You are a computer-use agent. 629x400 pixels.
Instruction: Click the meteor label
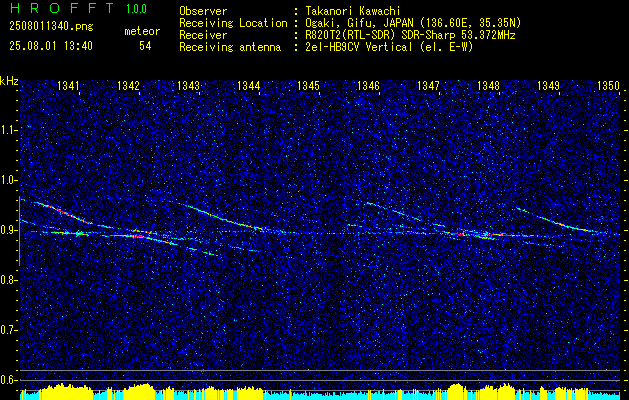pos(142,31)
